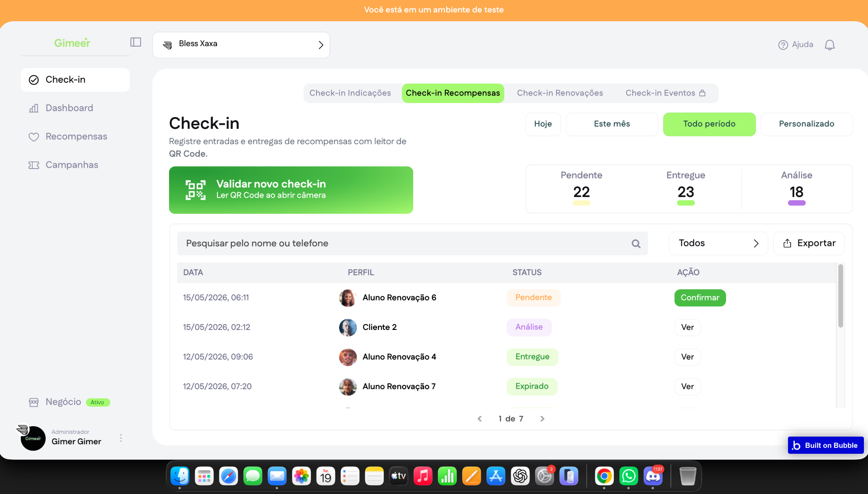Click the Gimer Gimer profile avatar
The width and height of the screenshot is (868, 494).
coord(33,438)
